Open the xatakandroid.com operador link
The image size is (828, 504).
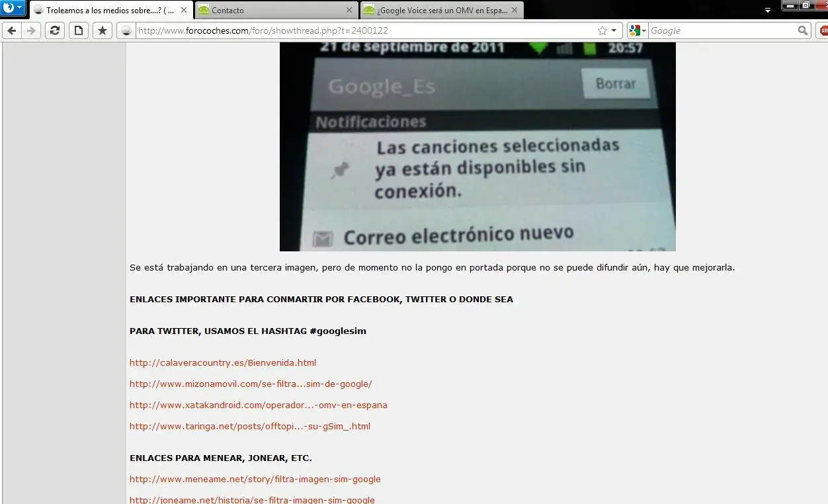pyautogui.click(x=259, y=405)
